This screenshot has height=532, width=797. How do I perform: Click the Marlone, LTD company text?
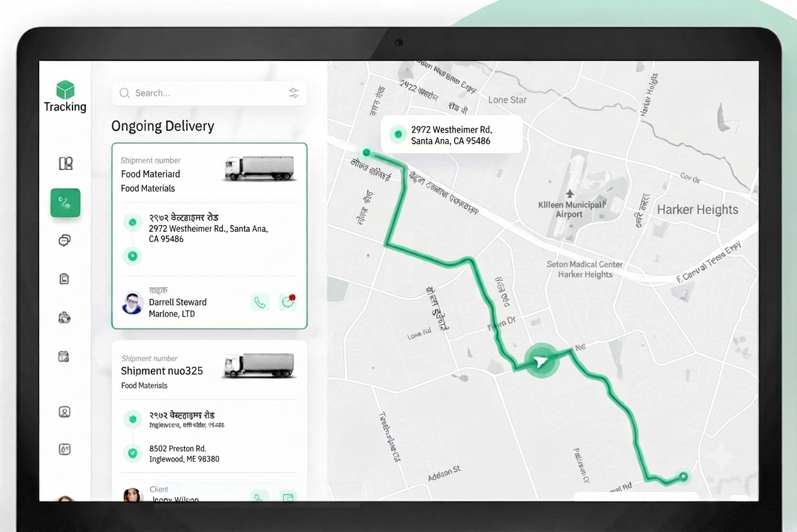coord(172,314)
